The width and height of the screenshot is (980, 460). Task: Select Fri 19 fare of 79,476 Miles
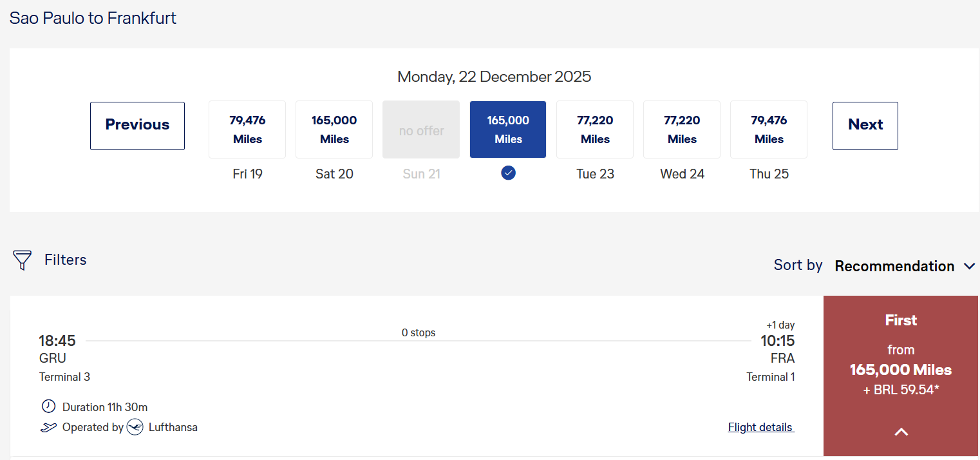click(x=247, y=129)
